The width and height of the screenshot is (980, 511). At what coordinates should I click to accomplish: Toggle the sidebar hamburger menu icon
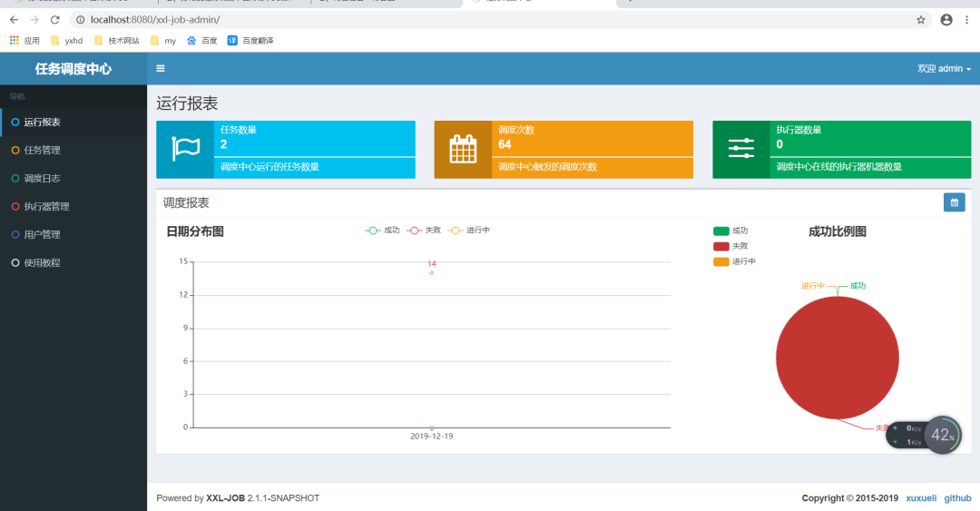pos(161,69)
